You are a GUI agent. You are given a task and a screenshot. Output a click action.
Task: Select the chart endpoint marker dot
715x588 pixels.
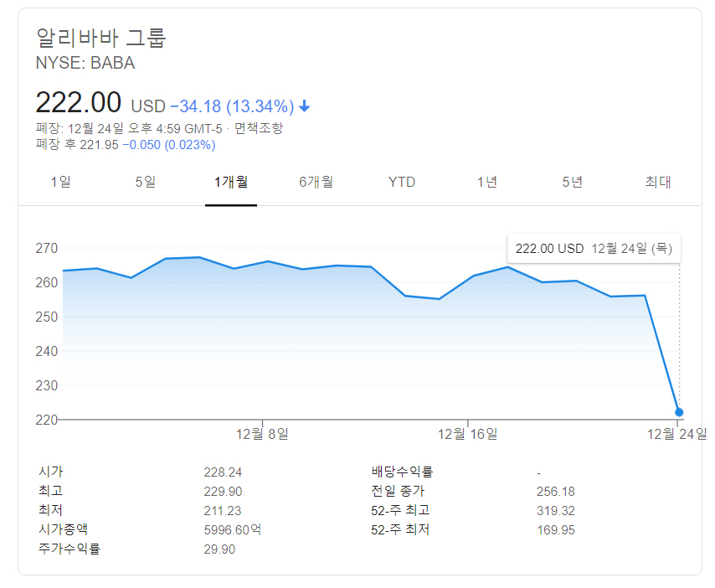coord(678,411)
